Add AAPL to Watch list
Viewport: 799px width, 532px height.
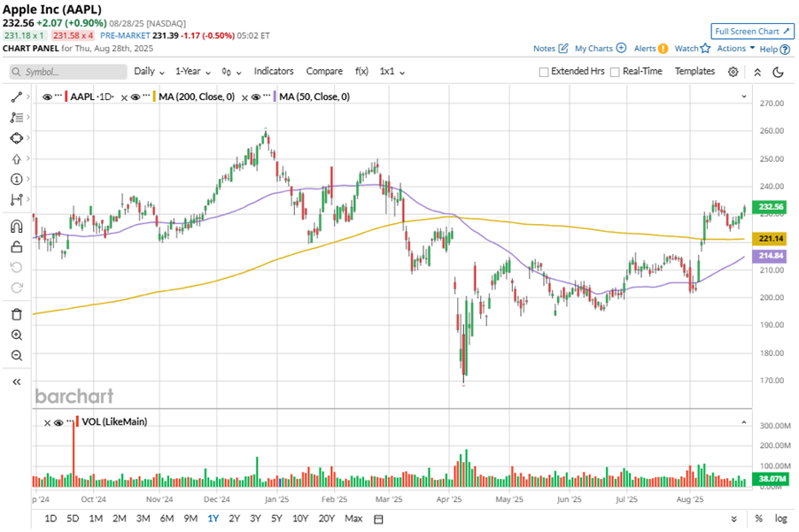pyautogui.click(x=693, y=49)
